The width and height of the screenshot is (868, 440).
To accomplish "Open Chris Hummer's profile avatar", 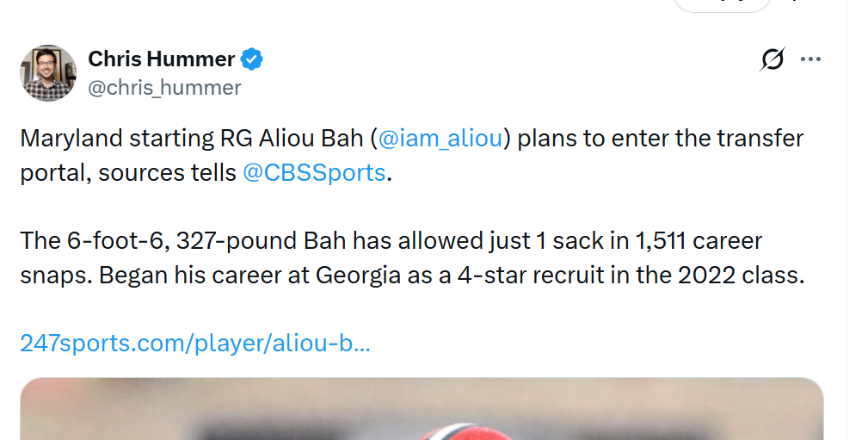I will point(48,73).
